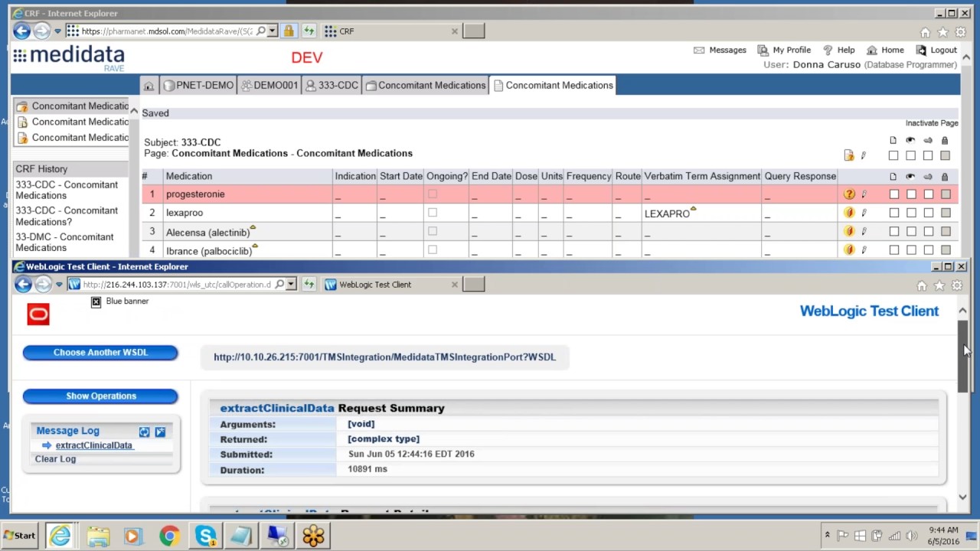Open the PNET-DEMO breadcrumb tab

[198, 86]
